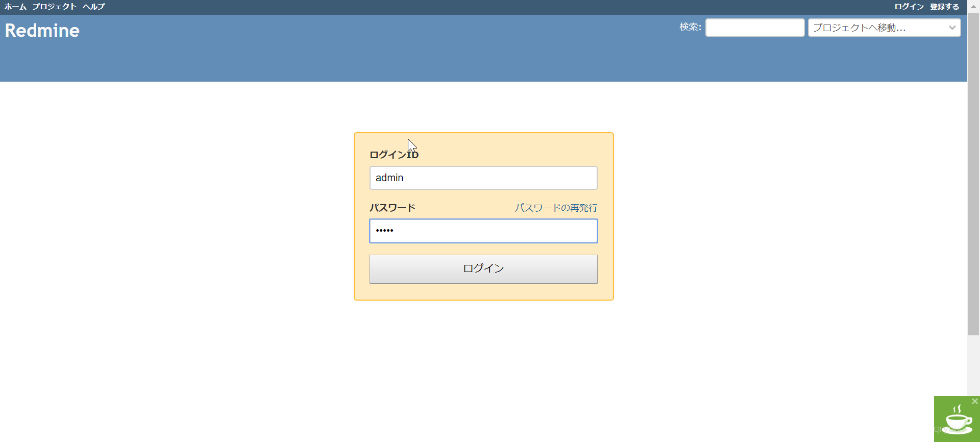The width and height of the screenshot is (980, 442).
Task: Click the ログインID label
Action: coord(394,155)
